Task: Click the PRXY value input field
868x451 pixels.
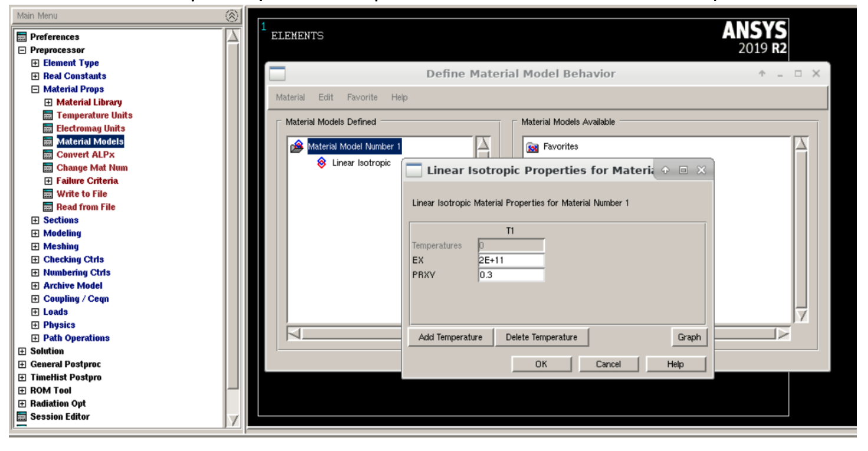Action: tap(511, 275)
